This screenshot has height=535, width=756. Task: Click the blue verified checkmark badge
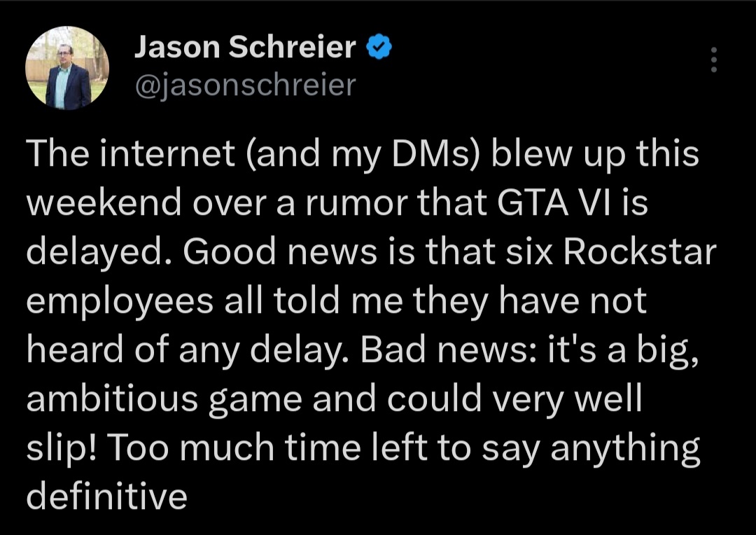point(379,47)
